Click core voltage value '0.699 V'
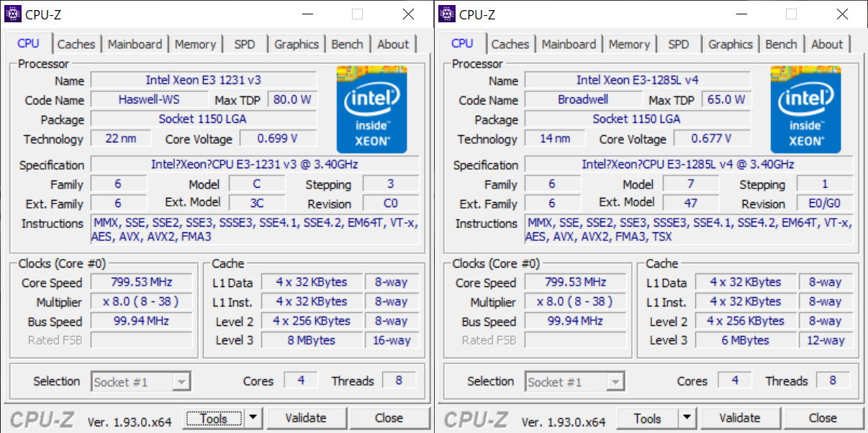This screenshot has width=868, height=433. [x=278, y=139]
